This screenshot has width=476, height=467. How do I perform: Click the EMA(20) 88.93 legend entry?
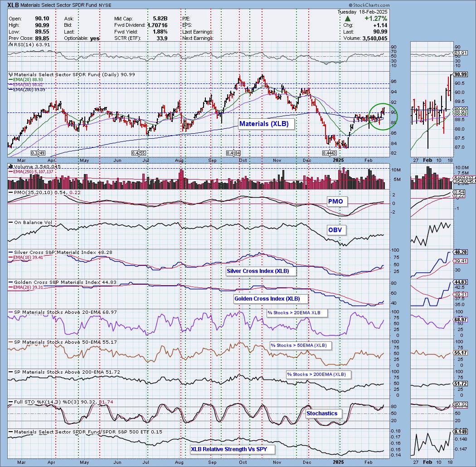[x=25, y=79]
